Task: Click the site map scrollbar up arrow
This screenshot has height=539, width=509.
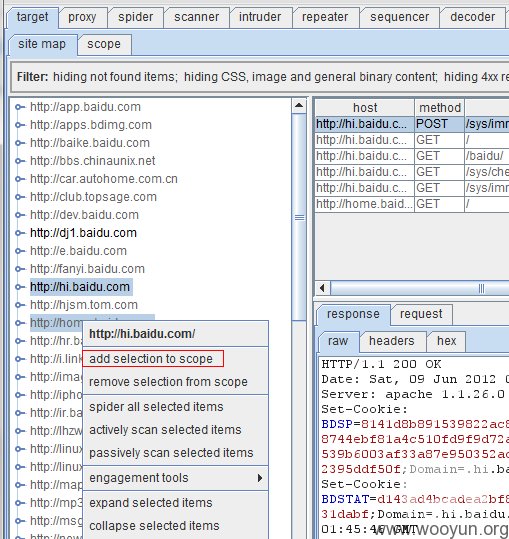Action: tap(299, 106)
